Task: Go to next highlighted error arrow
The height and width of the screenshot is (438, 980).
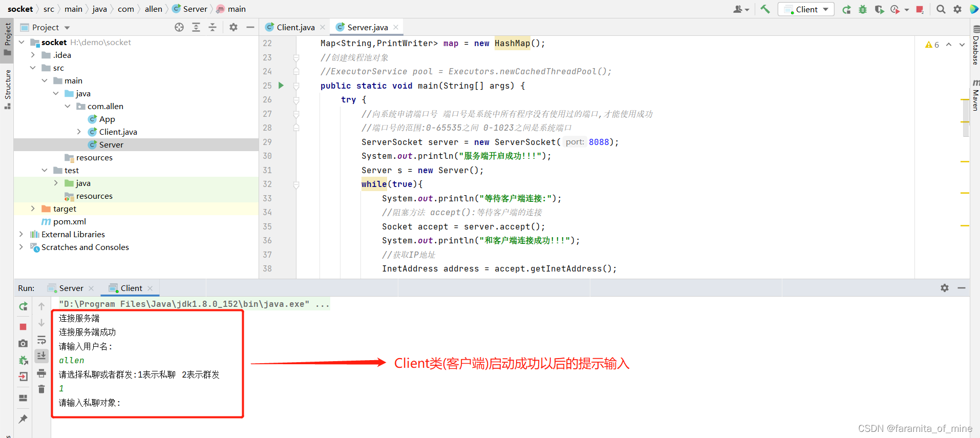Action: click(962, 45)
